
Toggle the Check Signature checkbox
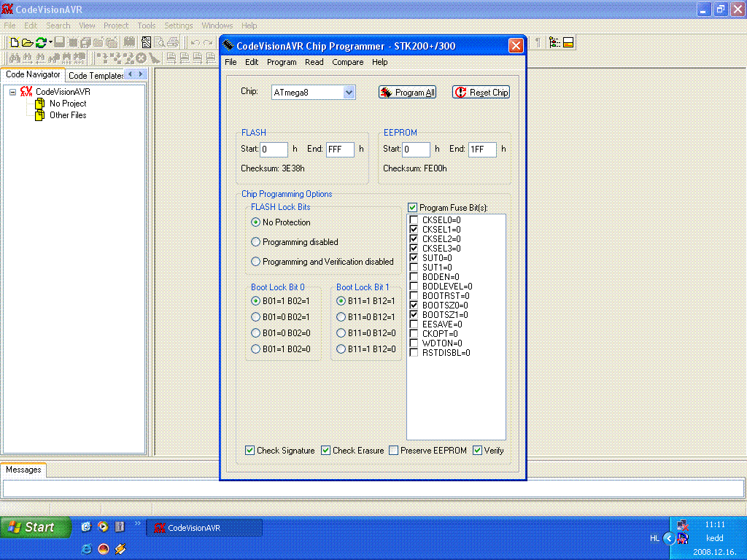pyautogui.click(x=249, y=451)
